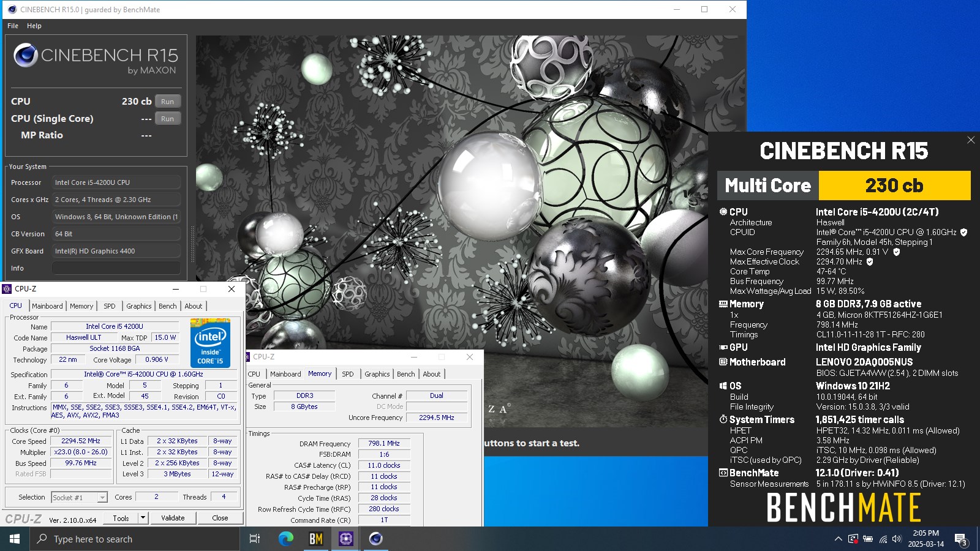Click the CPUID verification shield in BenchMate
This screenshot has height=551, width=980.
[963, 233]
